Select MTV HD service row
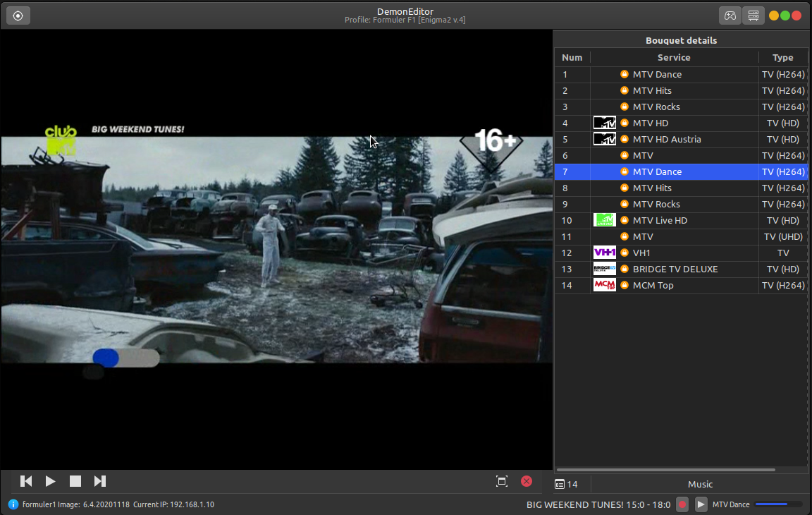The width and height of the screenshot is (812, 515). click(681, 123)
